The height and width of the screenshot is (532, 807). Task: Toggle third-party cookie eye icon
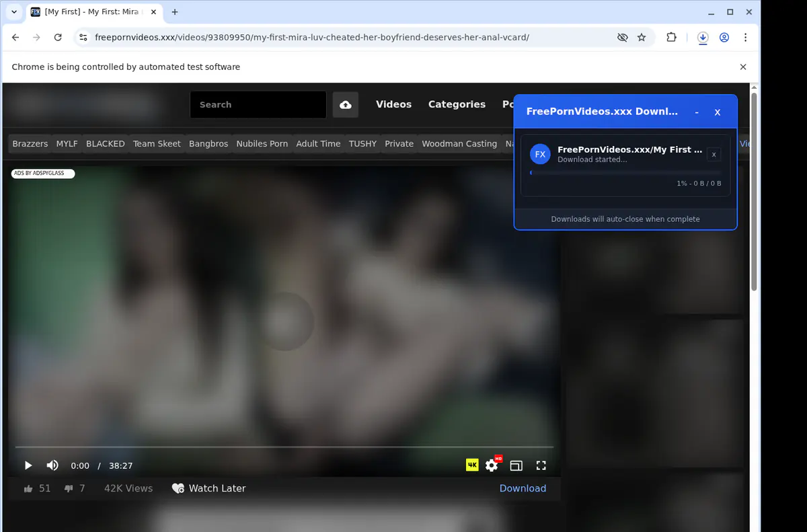coord(623,38)
